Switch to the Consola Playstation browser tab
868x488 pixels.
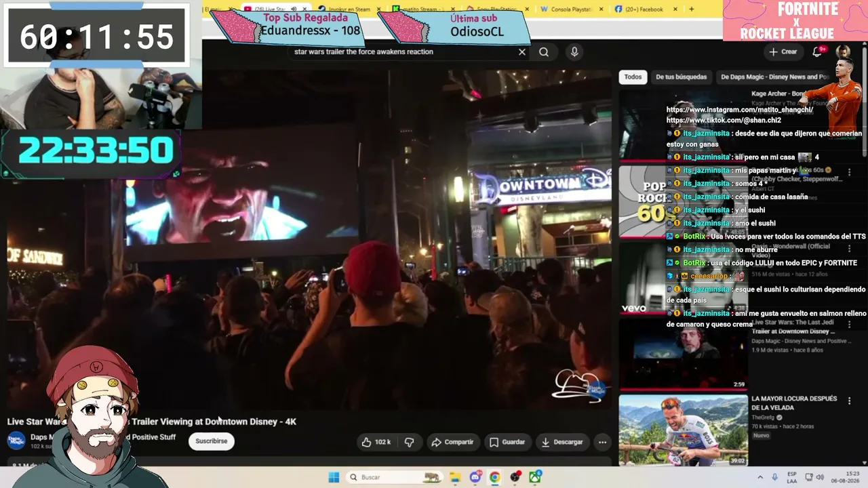point(572,9)
